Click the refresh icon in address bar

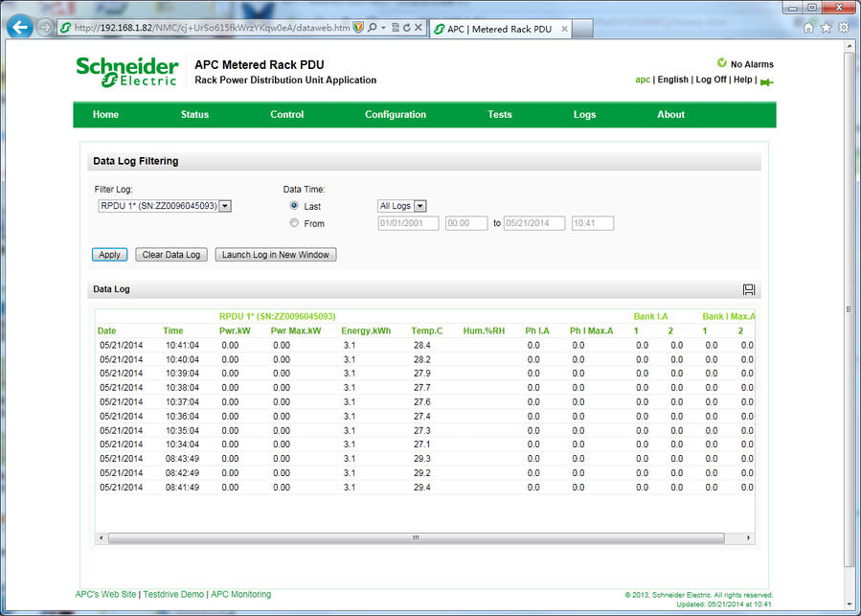tap(405, 28)
